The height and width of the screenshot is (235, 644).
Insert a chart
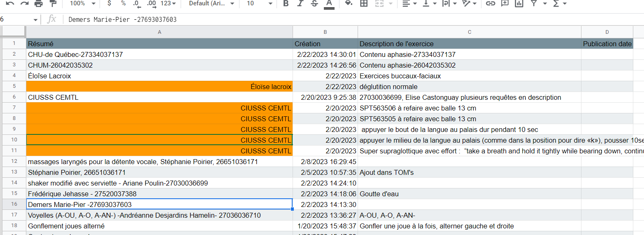click(519, 3)
